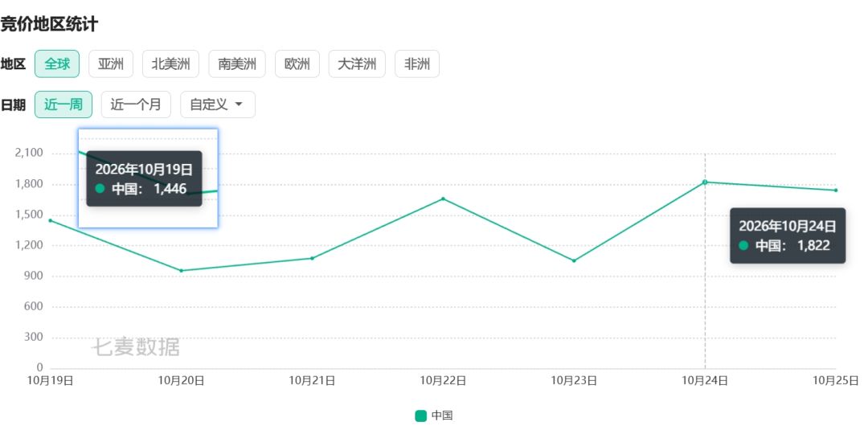The height and width of the screenshot is (426, 868).
Task: Click the 10月24日 data point
Action: point(705,182)
